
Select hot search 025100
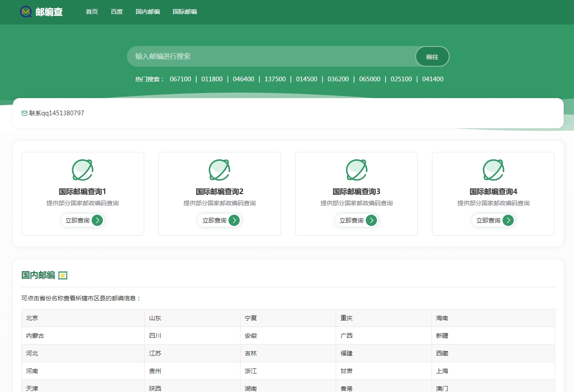[401, 79]
